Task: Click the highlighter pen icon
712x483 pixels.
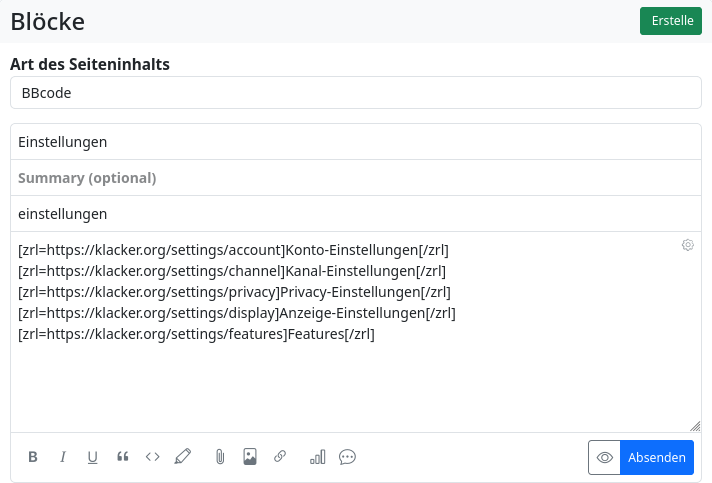Action: coord(182,457)
